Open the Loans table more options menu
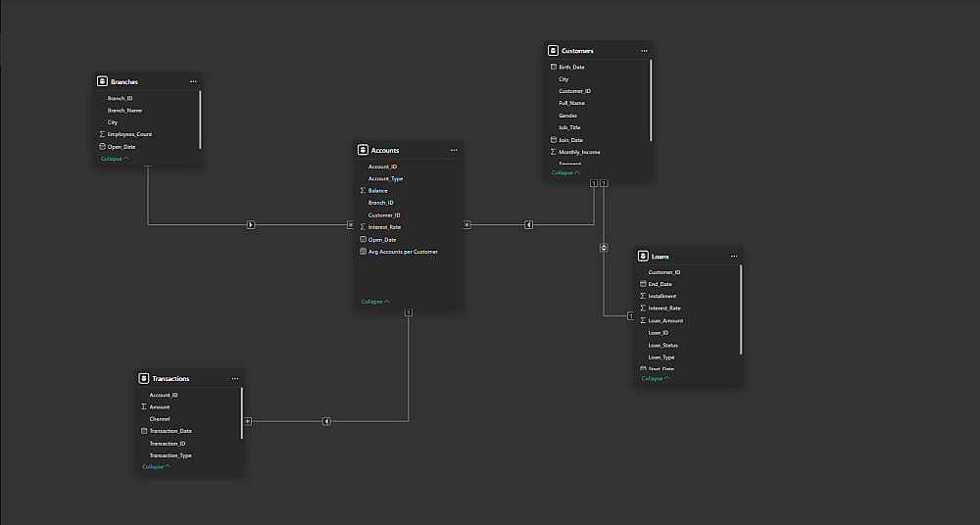 (734, 257)
